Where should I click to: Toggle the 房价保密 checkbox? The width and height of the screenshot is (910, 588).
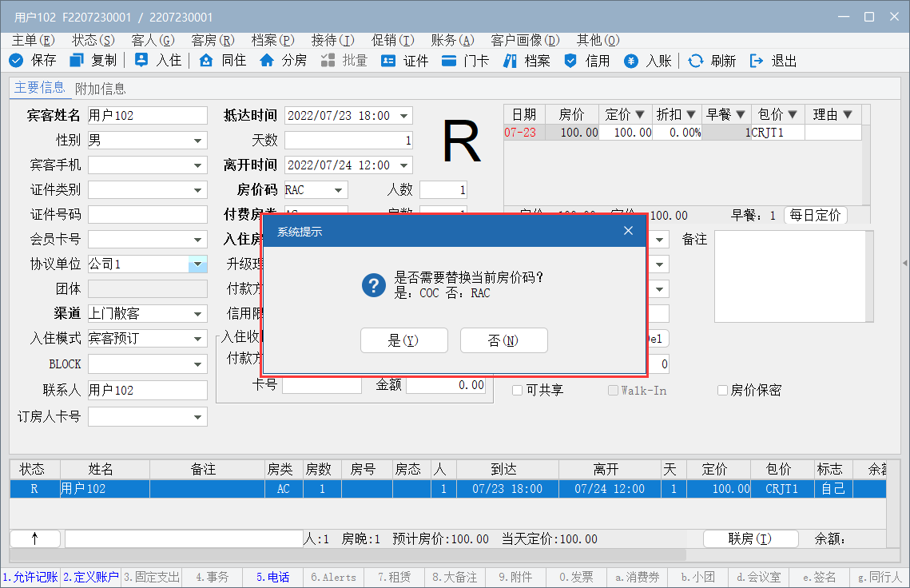click(x=722, y=390)
